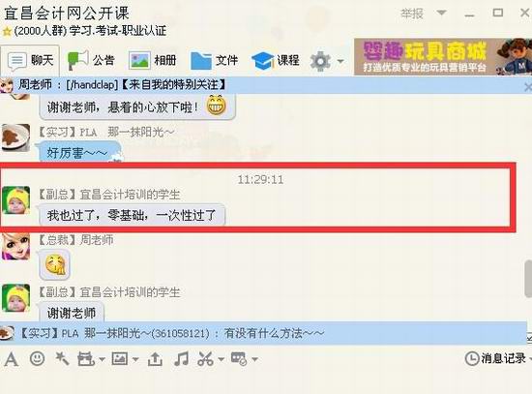Open the 文件 tab
532x394 pixels.
point(214,60)
